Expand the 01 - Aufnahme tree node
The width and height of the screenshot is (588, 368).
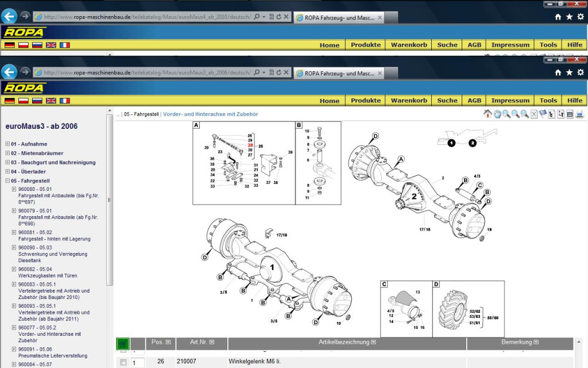click(x=7, y=144)
